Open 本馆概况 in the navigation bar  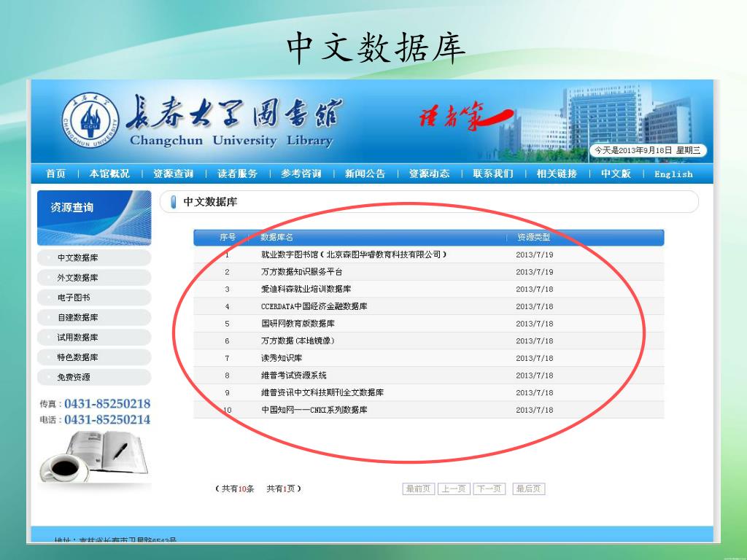pyautogui.click(x=109, y=174)
